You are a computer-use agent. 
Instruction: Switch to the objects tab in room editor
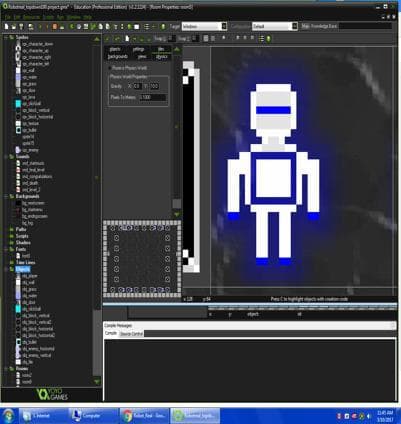[x=115, y=49]
